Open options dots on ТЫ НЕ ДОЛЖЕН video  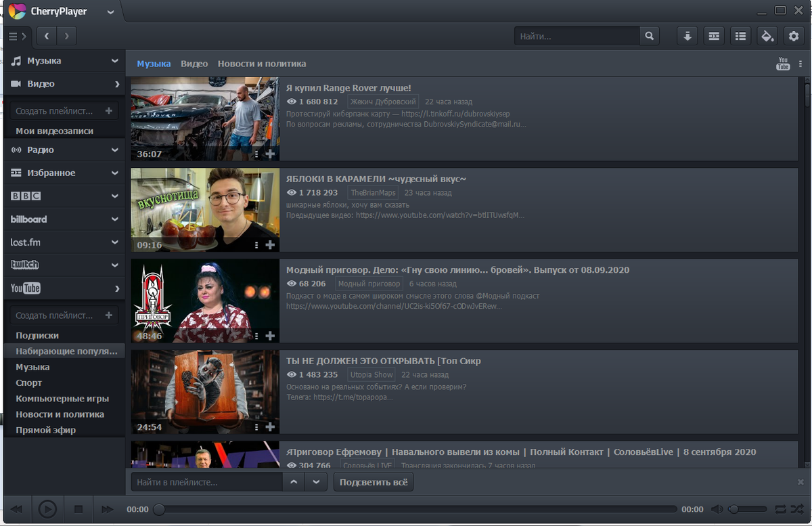click(x=256, y=427)
